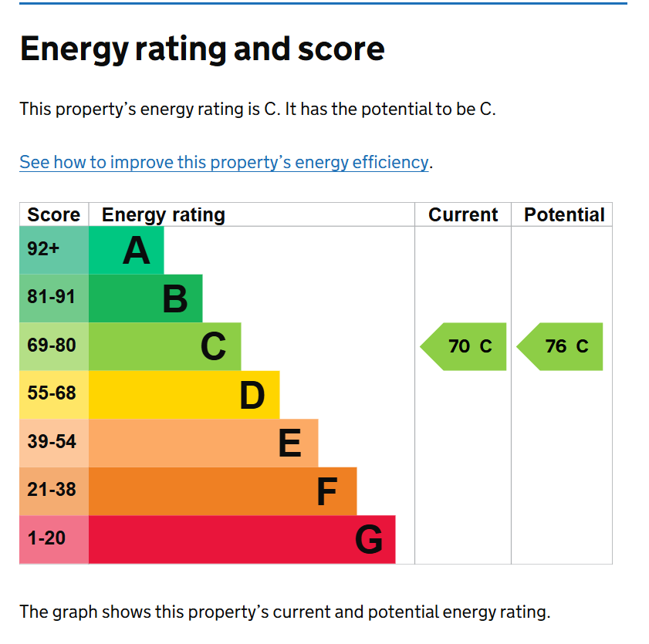Click the 39-54 score cell

(54, 443)
